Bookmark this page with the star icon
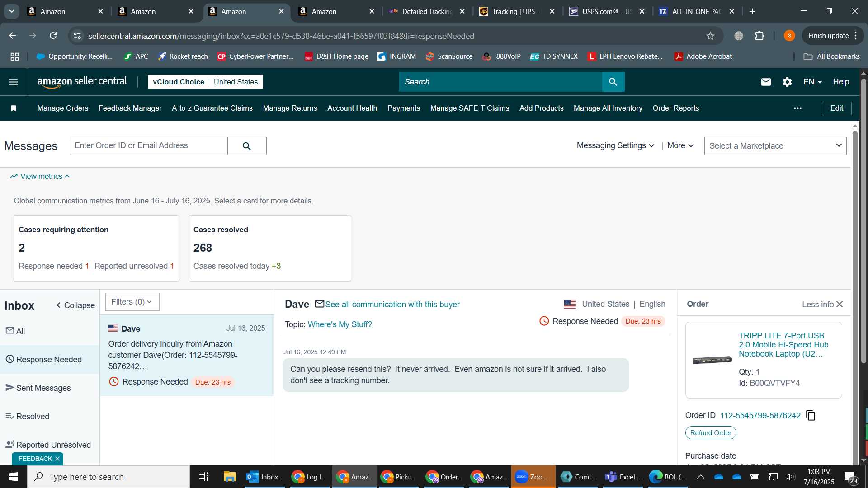Viewport: 868px width, 488px height. (x=710, y=36)
